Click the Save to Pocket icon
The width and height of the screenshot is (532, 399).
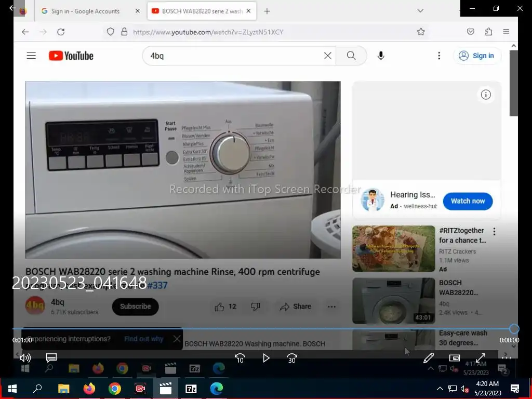coord(470,32)
